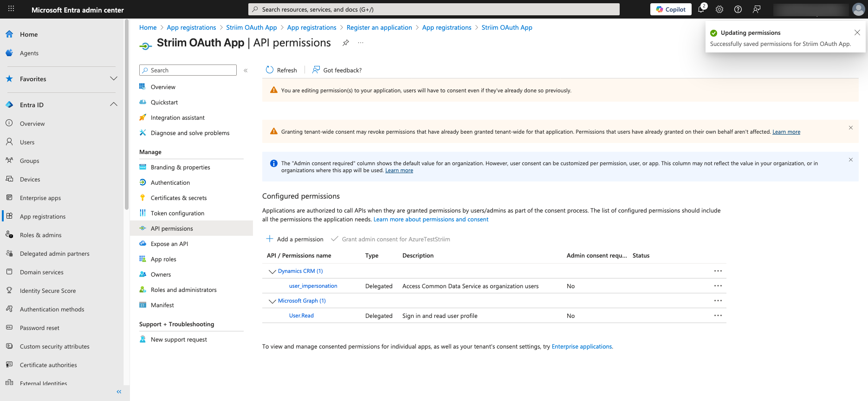Click Add a permission
The image size is (868, 401).
pos(295,239)
